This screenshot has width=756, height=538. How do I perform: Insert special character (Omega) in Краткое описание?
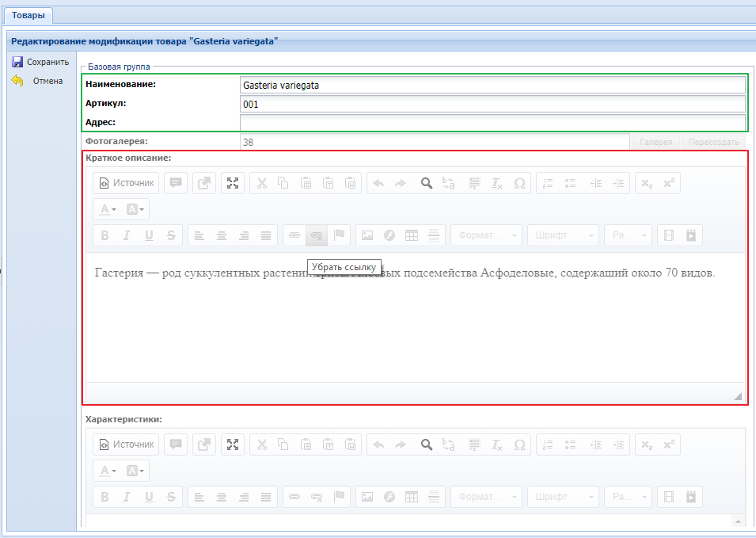(519, 183)
